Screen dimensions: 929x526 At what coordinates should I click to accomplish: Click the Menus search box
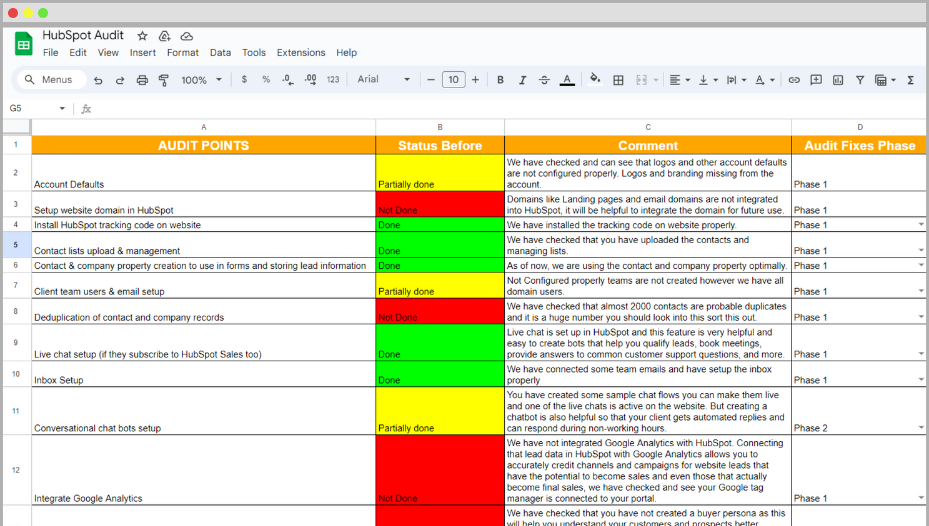[51, 79]
